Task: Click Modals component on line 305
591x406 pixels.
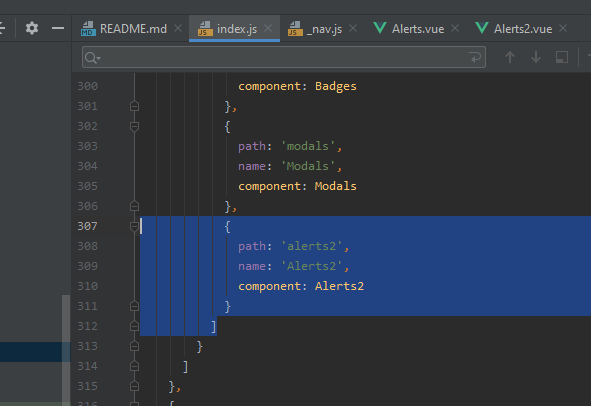Action: click(335, 186)
